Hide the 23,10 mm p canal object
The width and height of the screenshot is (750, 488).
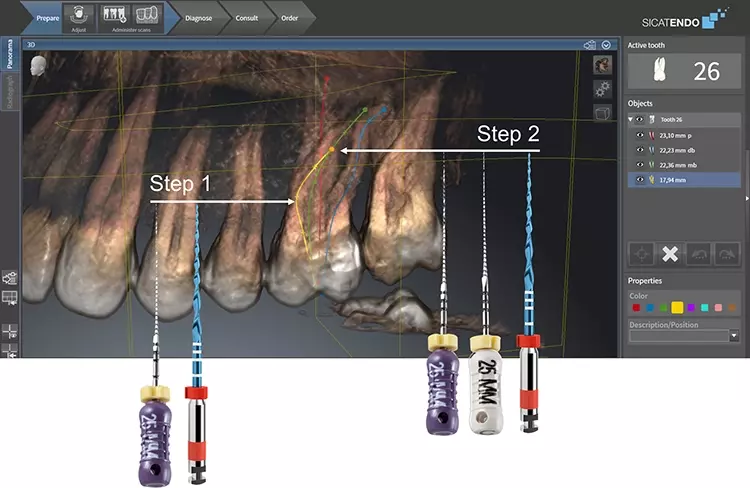click(640, 134)
